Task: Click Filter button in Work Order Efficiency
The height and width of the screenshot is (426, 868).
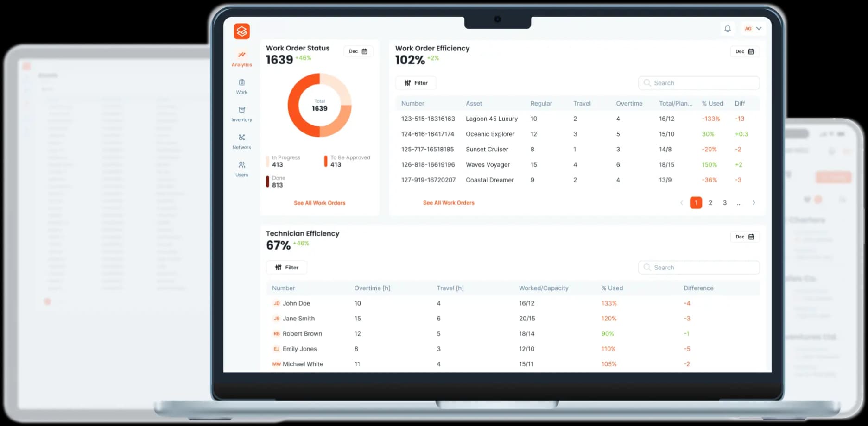Action: click(416, 83)
